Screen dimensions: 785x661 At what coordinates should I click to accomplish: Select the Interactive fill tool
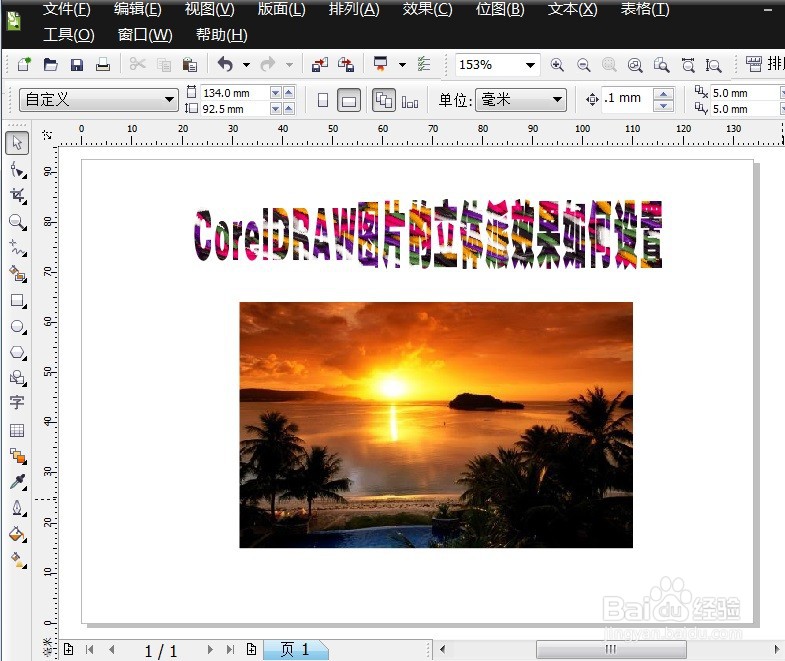[x=18, y=560]
